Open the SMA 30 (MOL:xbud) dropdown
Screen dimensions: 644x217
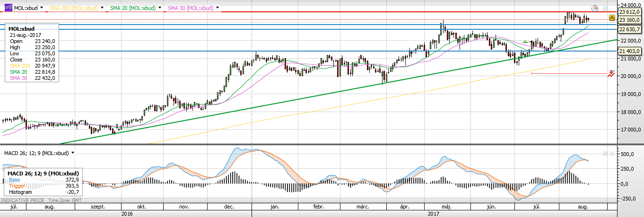217,8
